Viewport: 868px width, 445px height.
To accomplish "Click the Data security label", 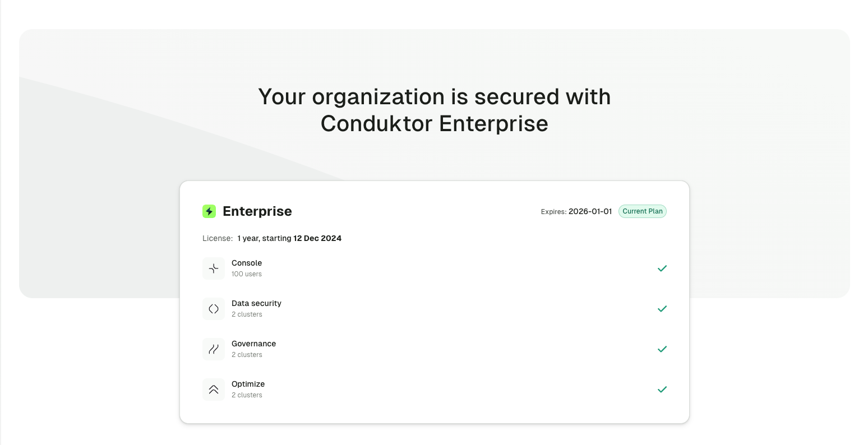I will point(256,303).
